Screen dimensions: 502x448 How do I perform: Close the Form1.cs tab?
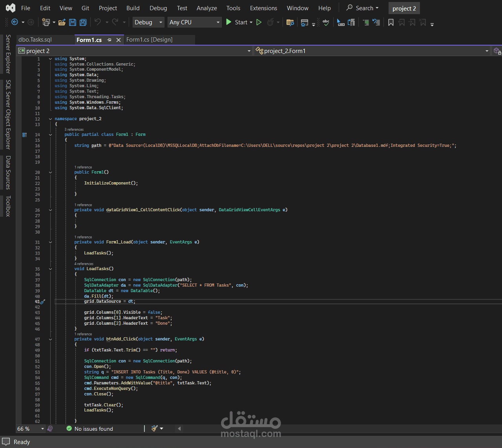[119, 40]
